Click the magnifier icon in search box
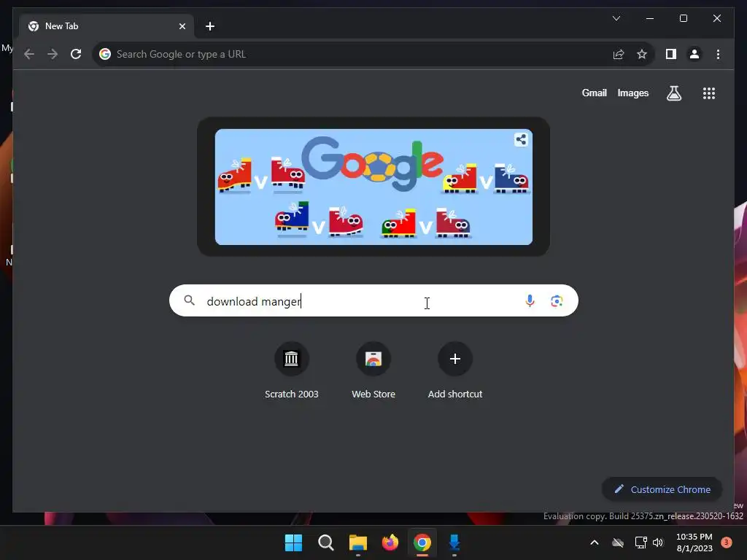This screenshot has width=747, height=560. [189, 300]
